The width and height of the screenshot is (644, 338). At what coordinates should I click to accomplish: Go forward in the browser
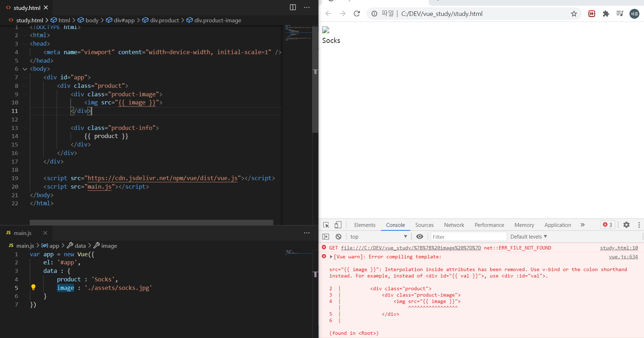point(342,14)
